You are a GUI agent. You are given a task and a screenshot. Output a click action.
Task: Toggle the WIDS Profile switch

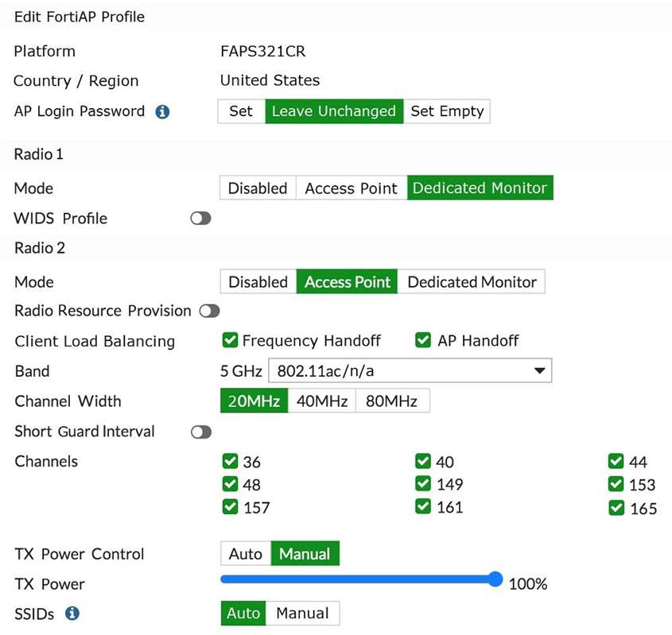[200, 219]
